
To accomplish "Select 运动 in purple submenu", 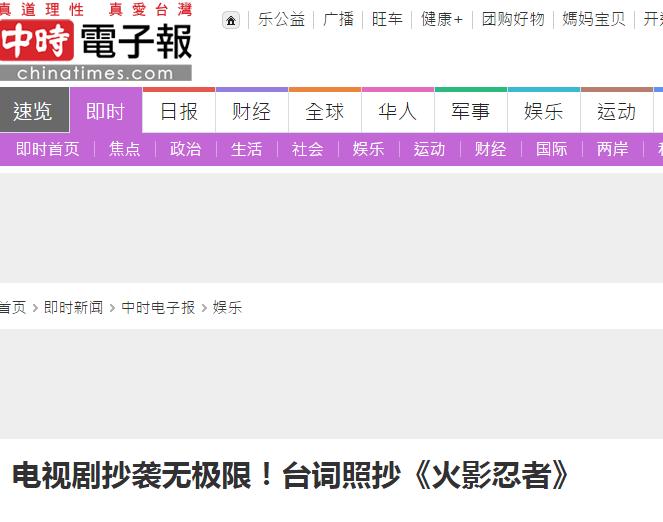I will point(429,149).
